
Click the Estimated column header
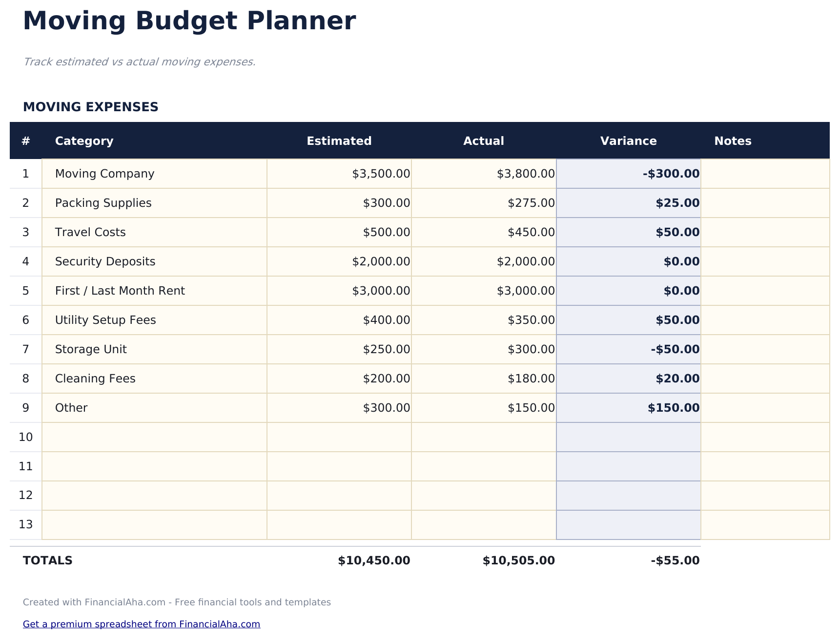[x=339, y=141]
